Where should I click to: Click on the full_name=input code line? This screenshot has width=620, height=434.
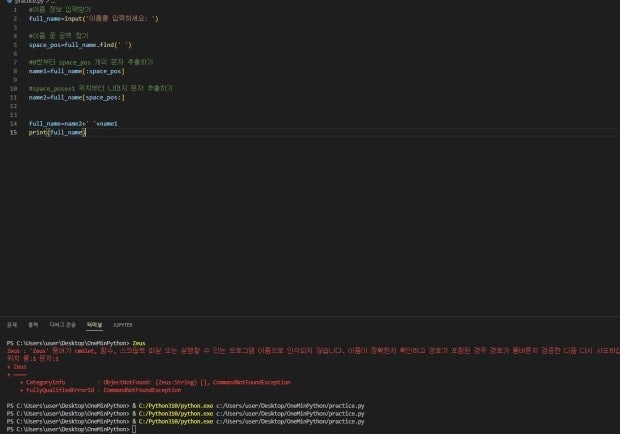[x=93, y=19]
